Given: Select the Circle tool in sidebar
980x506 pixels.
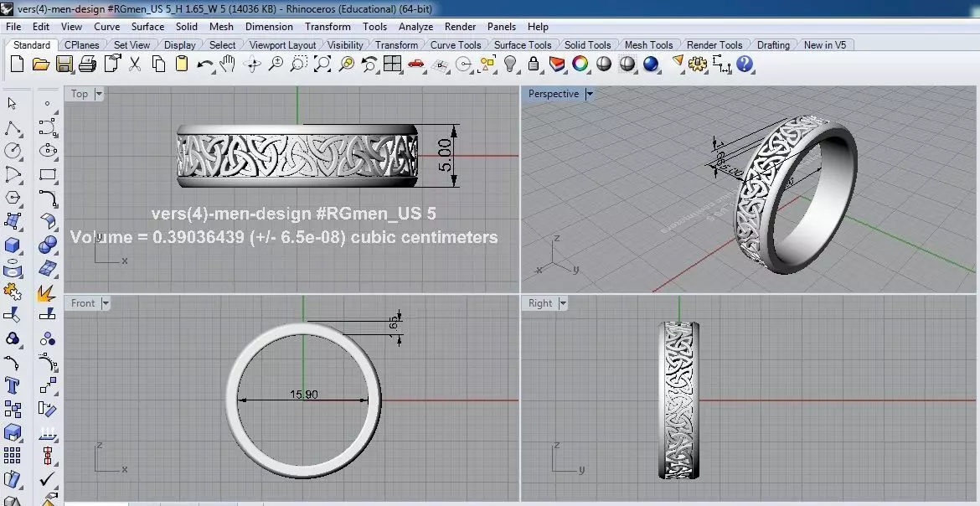Looking at the screenshot, I should pyautogui.click(x=12, y=151).
